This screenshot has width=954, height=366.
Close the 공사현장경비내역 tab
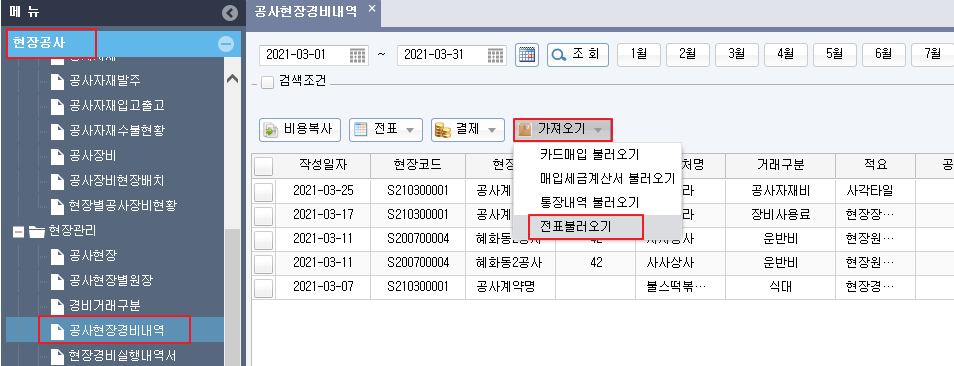372,9
